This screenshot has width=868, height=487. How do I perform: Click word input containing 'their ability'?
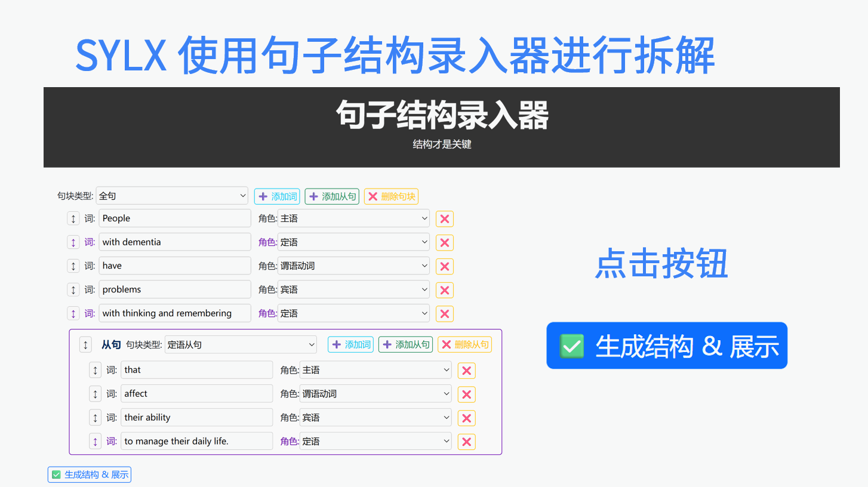[197, 418]
